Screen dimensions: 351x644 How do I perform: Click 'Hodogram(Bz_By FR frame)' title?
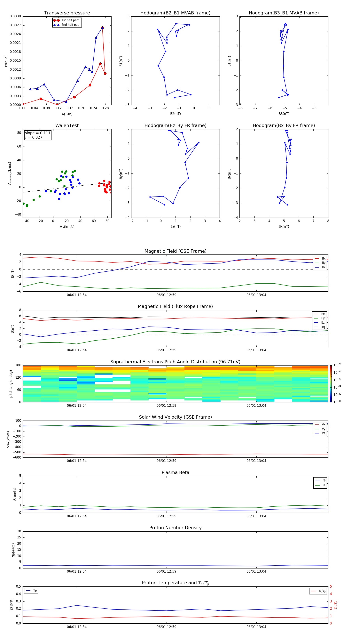click(175, 125)
